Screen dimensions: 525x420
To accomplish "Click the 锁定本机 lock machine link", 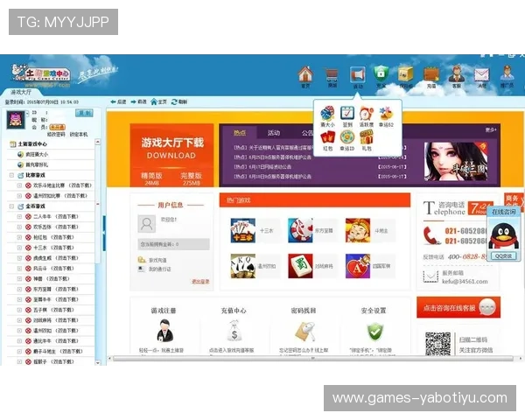I will [79, 134].
